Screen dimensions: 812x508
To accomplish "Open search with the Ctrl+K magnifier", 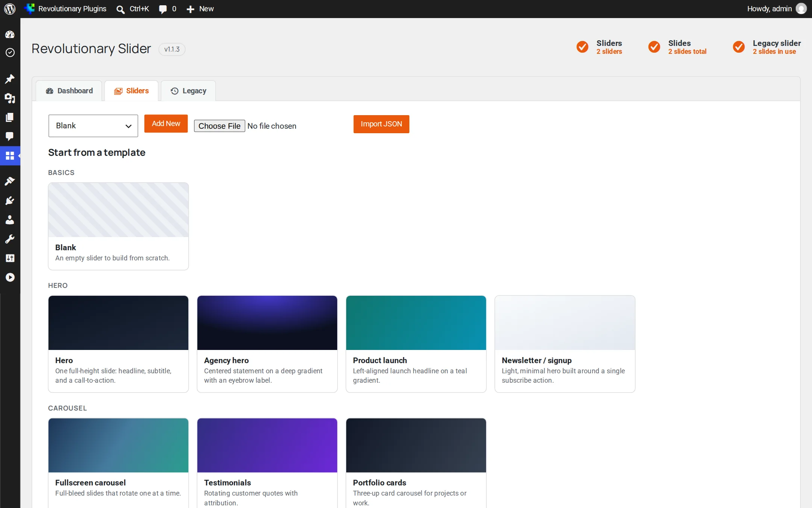I will (133, 9).
